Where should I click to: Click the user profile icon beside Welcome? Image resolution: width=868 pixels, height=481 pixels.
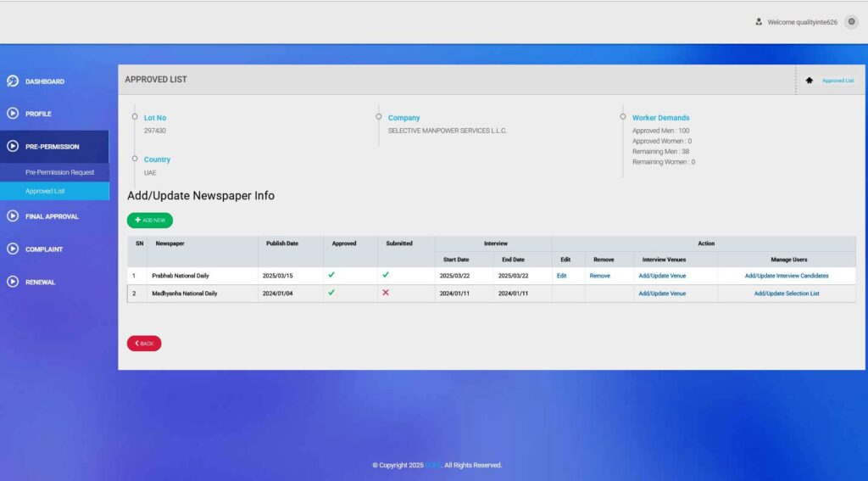[x=759, y=22]
